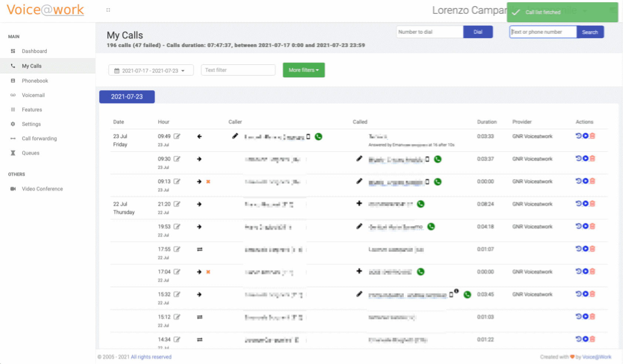Click green call icon in 15:32 row
623x364 pixels.
tap(467, 295)
